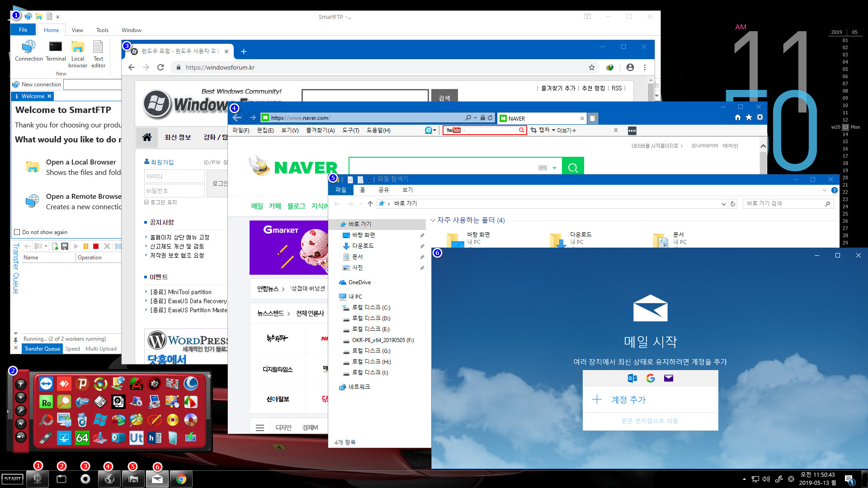Open Text editor in SmartFTP ribbon
This screenshot has height=488, width=868.
pos(98,54)
